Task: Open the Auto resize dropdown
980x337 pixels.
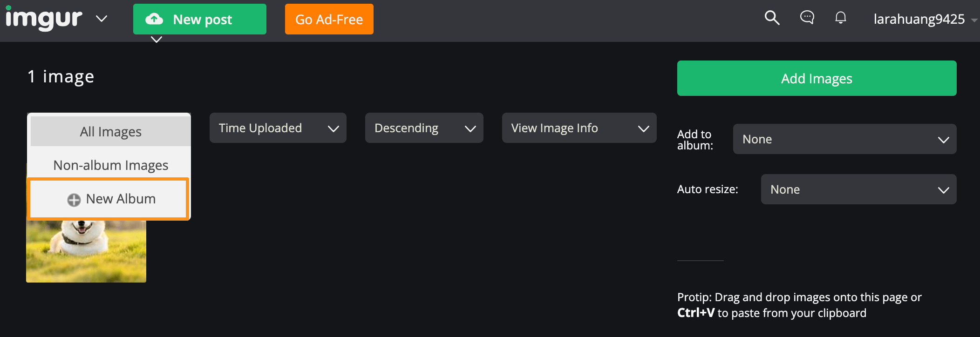Action: (x=858, y=189)
